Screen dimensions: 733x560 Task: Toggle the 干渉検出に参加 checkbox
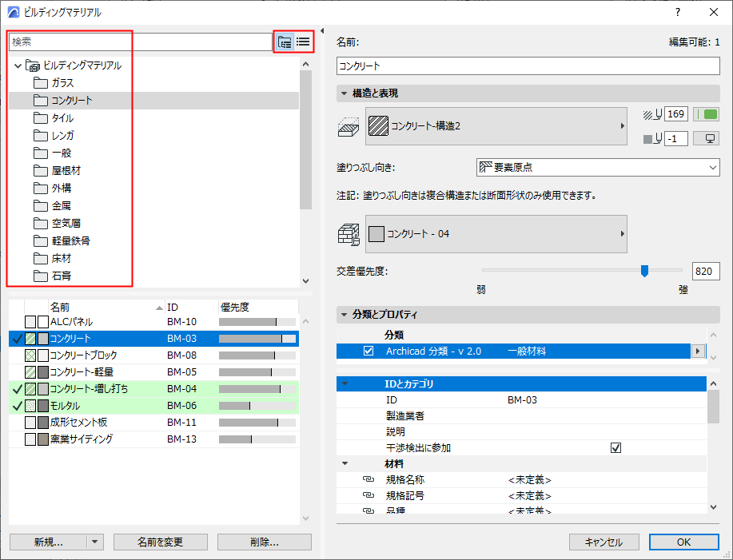click(x=615, y=448)
